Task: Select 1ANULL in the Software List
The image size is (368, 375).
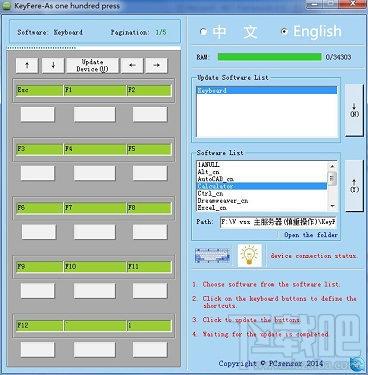Action: [262, 165]
